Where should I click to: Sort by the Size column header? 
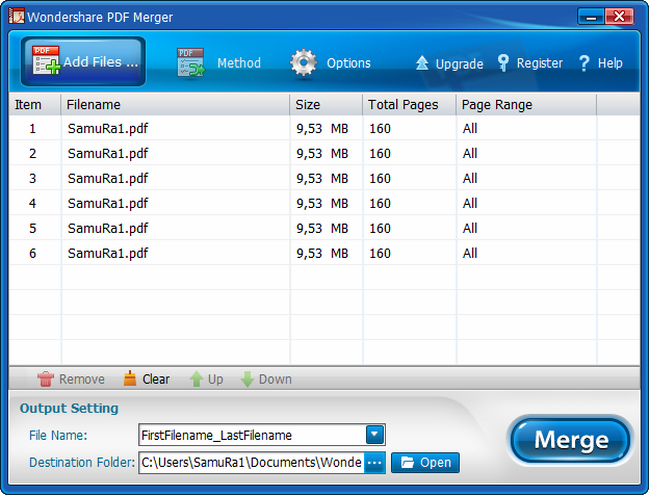(326, 104)
